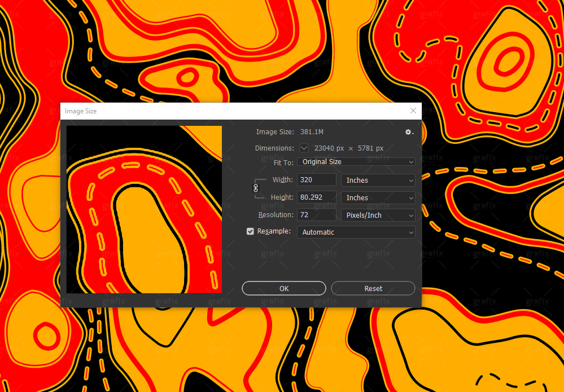Click the 381.1M image size value
This screenshot has width=564, height=392.
(x=312, y=132)
